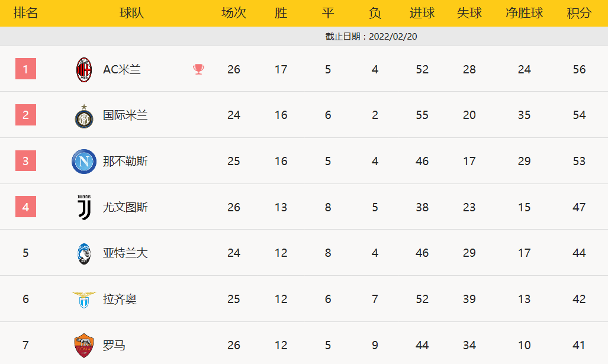
Task: Click the red rank 1 badge
Action: click(25, 69)
